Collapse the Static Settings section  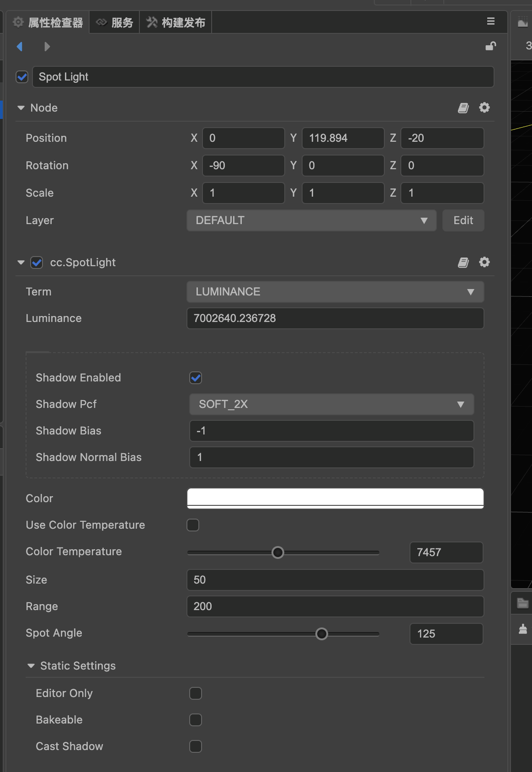click(x=31, y=666)
